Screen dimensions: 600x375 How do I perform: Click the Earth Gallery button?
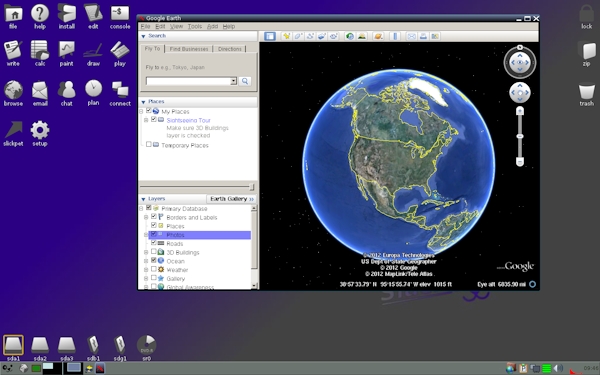pyautogui.click(x=232, y=199)
